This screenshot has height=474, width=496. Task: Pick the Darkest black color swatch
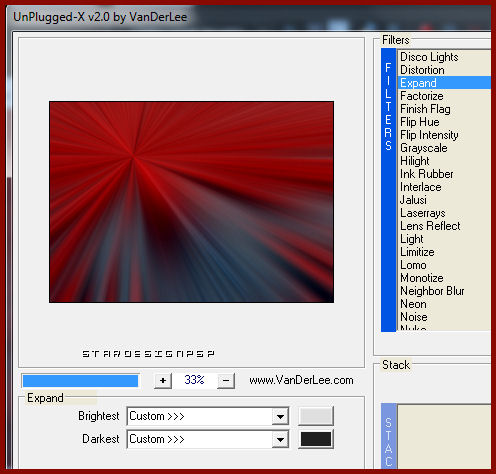click(316, 439)
